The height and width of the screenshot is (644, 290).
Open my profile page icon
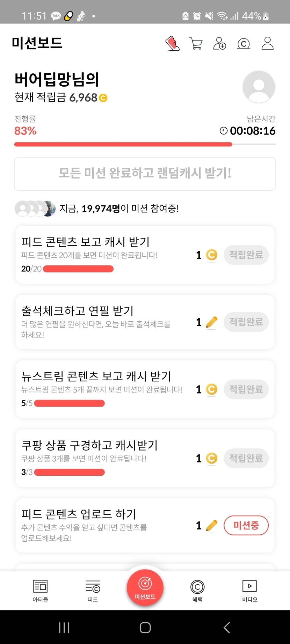pyautogui.click(x=268, y=44)
